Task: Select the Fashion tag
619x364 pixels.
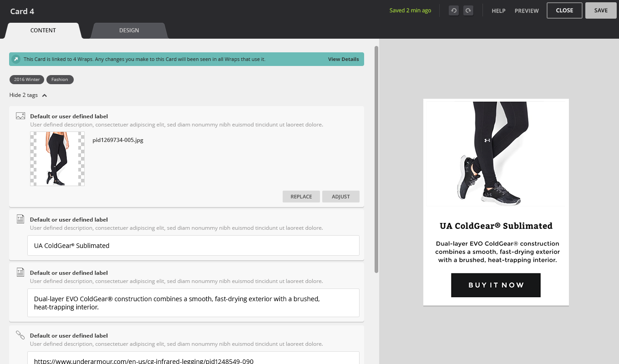Action: [60, 80]
